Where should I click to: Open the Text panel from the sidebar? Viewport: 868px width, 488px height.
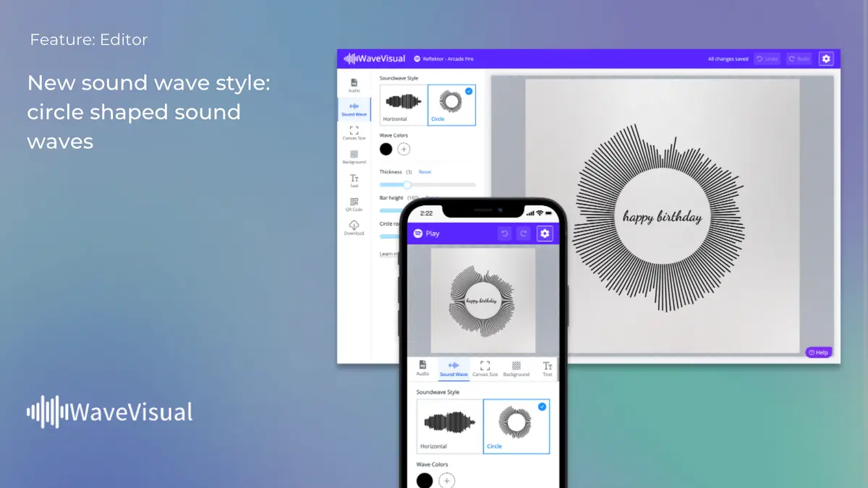[x=354, y=179]
